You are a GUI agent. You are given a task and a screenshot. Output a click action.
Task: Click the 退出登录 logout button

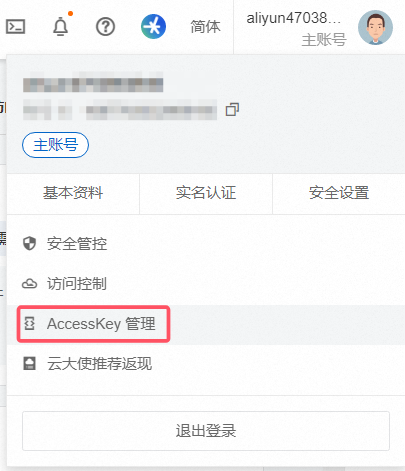click(x=206, y=431)
